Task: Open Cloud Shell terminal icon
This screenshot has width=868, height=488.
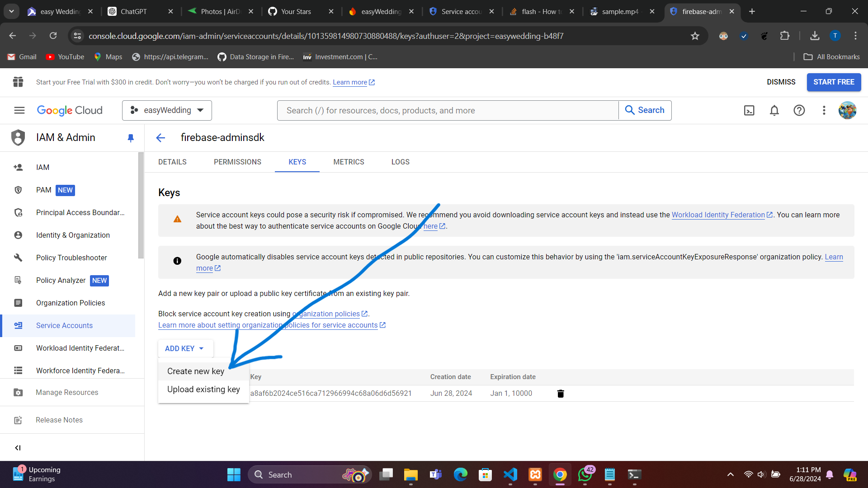Action: [749, 110]
